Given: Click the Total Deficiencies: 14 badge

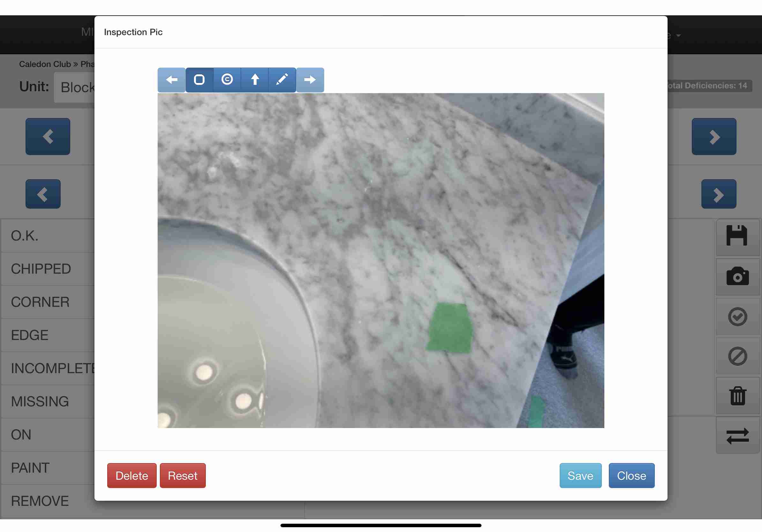Looking at the screenshot, I should pyautogui.click(x=709, y=85).
